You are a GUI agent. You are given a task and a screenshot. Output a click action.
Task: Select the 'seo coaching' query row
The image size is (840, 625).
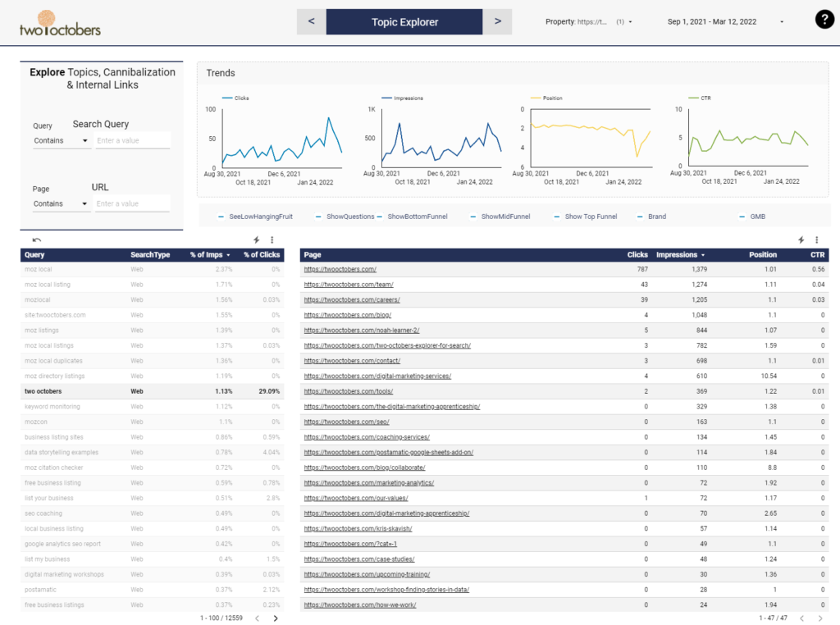[152, 513]
